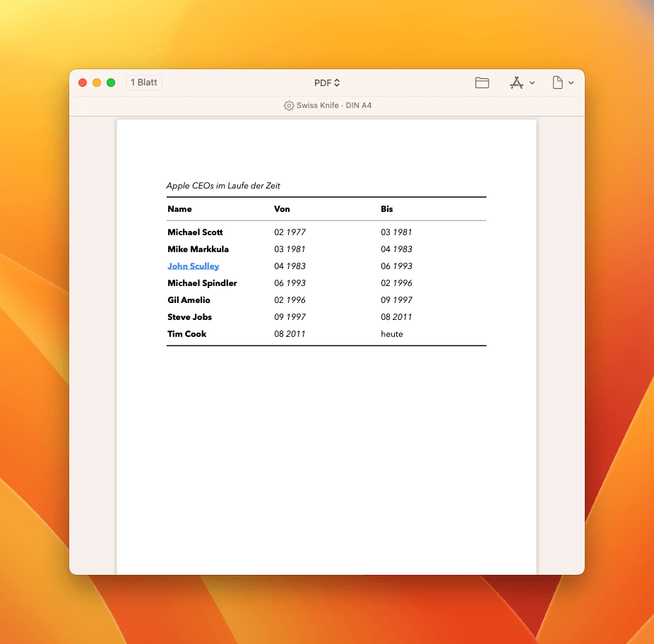Click the Swiss Knife · DIN A4 label

tap(334, 105)
